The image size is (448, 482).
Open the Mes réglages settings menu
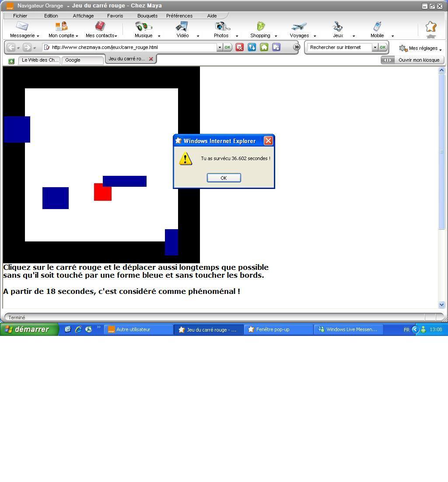point(420,48)
